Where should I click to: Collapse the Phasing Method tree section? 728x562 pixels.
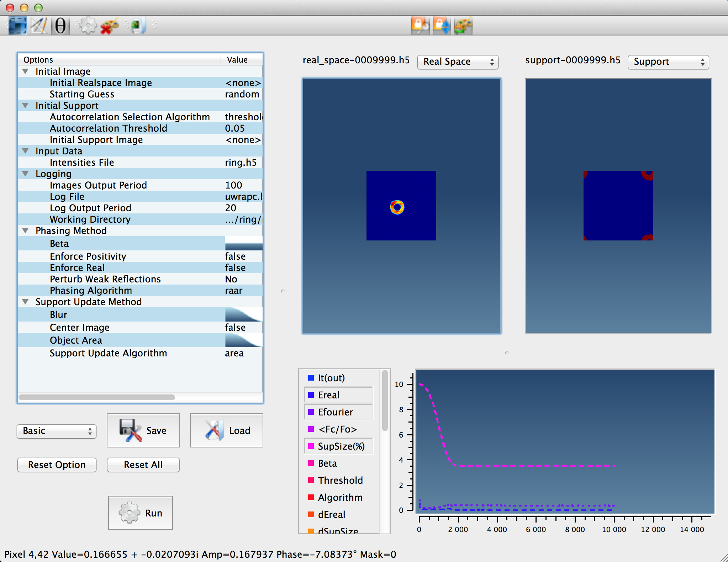[x=25, y=230]
